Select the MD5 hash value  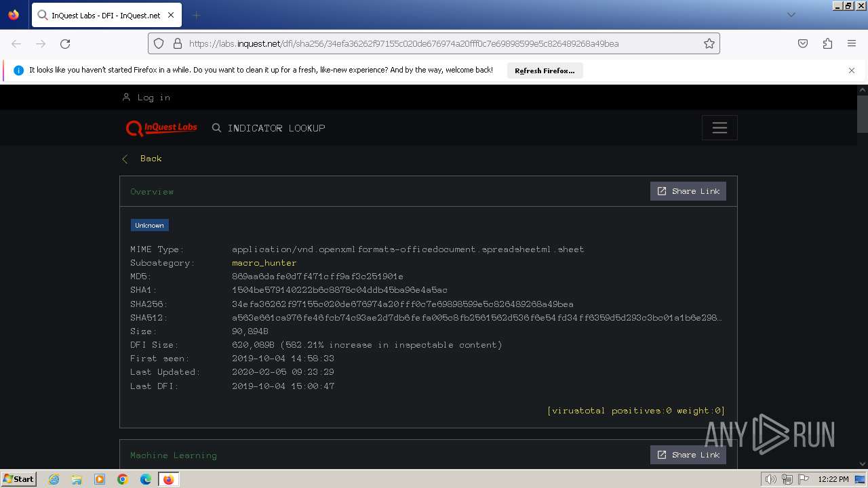(317, 277)
